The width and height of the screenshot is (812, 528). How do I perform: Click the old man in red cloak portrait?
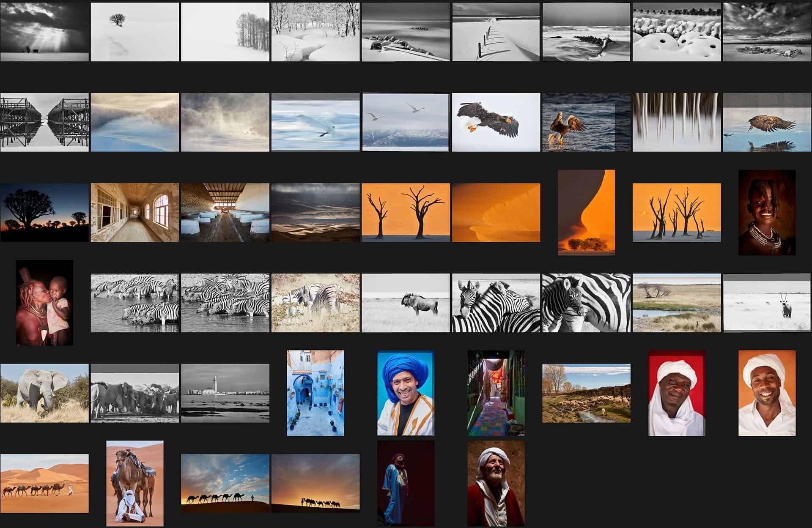pyautogui.click(x=496, y=483)
